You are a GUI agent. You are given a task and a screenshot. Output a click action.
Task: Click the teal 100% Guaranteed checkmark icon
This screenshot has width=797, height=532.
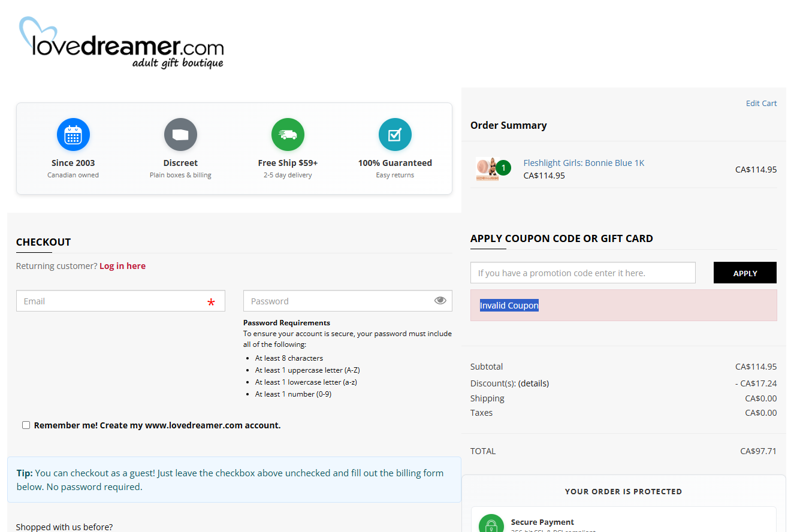(x=395, y=135)
